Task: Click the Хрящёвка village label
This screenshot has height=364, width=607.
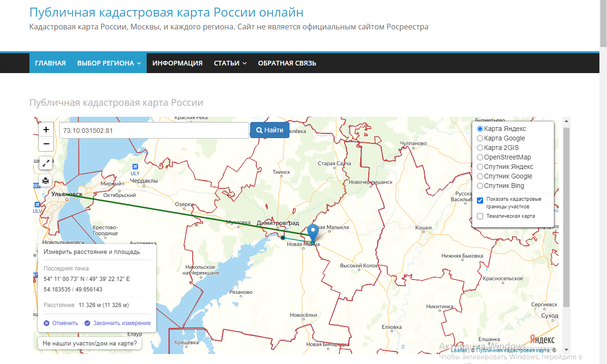Action: coord(186,342)
